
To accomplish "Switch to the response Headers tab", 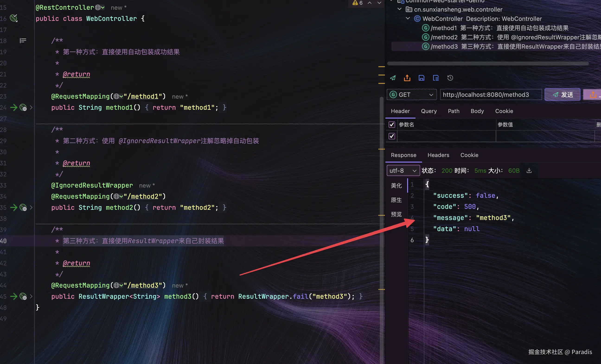I will tap(438, 155).
